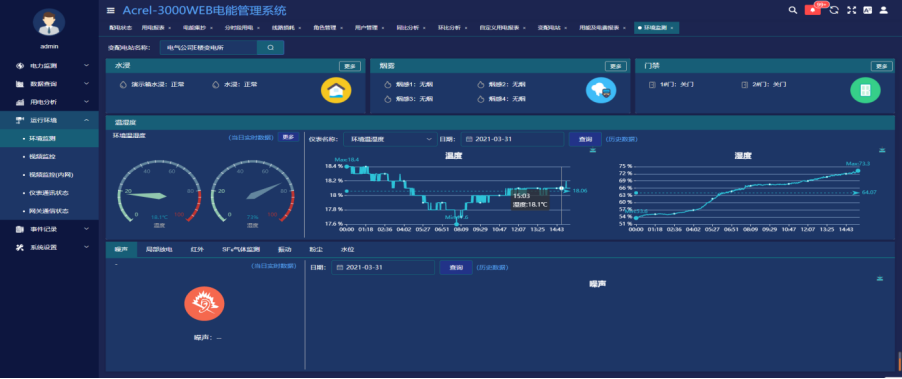
Task: Switch to the SF6气体监测 tab
Action: tap(241, 250)
